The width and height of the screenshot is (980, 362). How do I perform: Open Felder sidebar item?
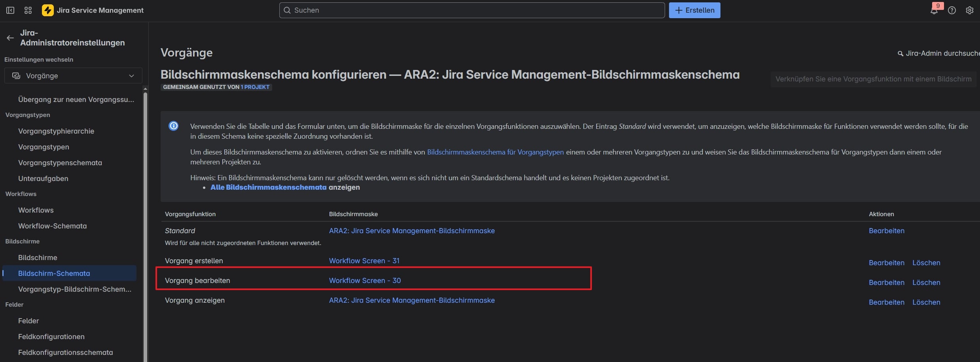point(28,321)
